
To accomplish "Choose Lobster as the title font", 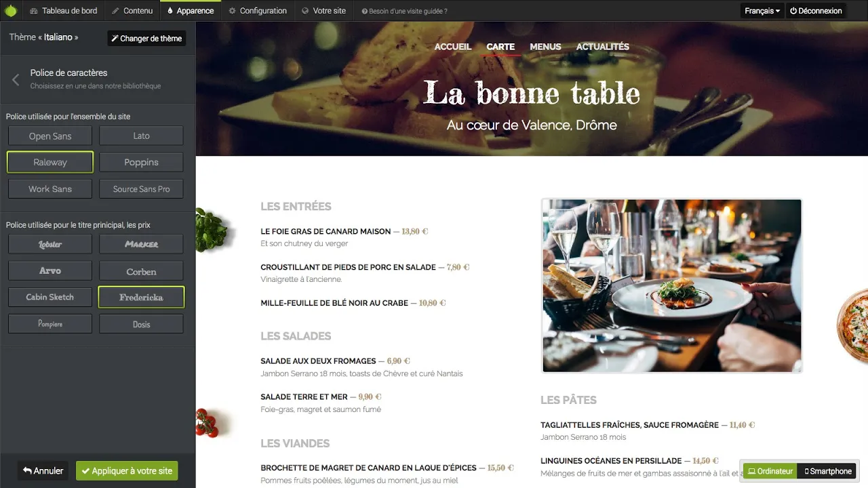I will [x=50, y=245].
